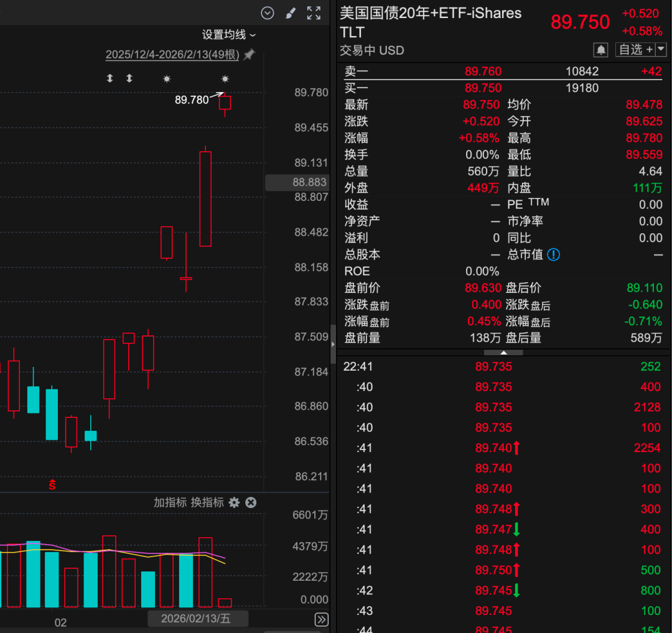Screen dimensions: 672x633
Task: Click the 22:41 trade row with 252 volume
Action: (x=502, y=367)
